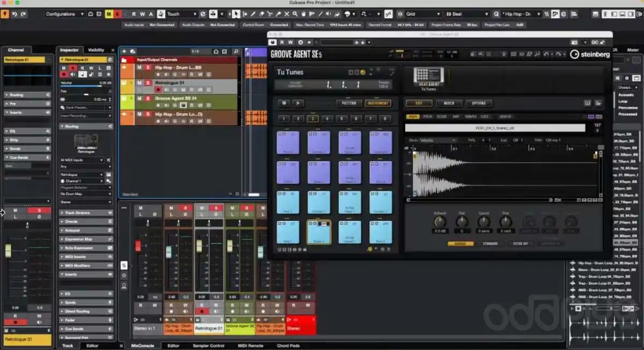Screen dimensions: 644x350
Task: Select the Range Selection tool
Action: [x=245, y=14]
